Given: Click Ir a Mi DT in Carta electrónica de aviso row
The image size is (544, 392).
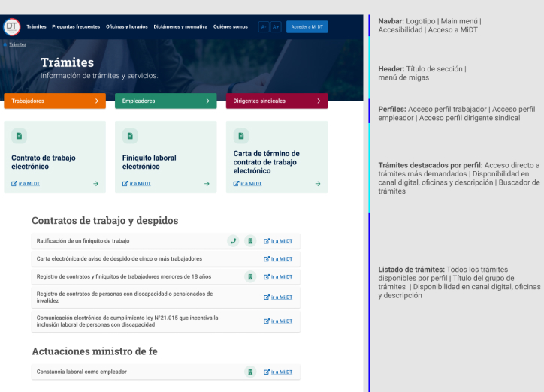Looking at the screenshot, I should click(x=278, y=259).
